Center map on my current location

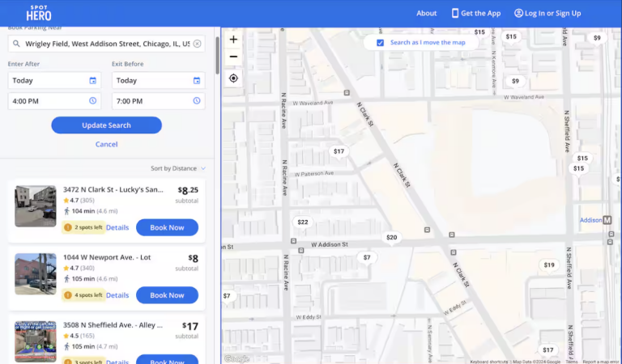233,78
